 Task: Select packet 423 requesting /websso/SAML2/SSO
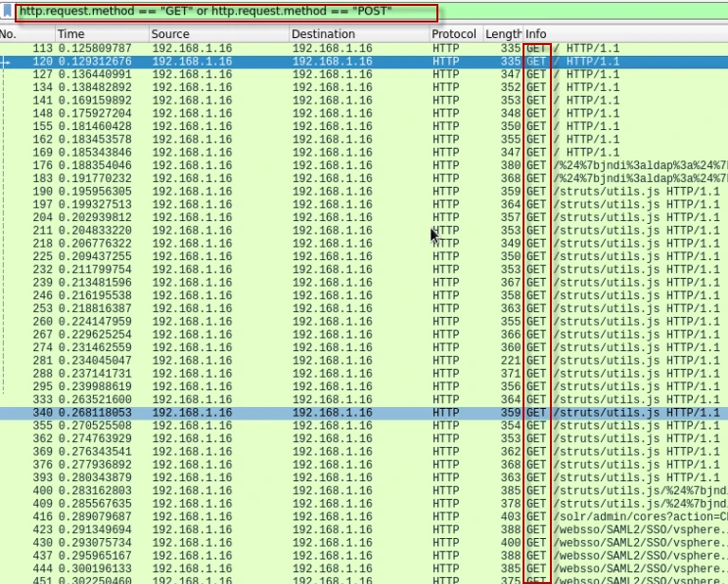[294, 528]
